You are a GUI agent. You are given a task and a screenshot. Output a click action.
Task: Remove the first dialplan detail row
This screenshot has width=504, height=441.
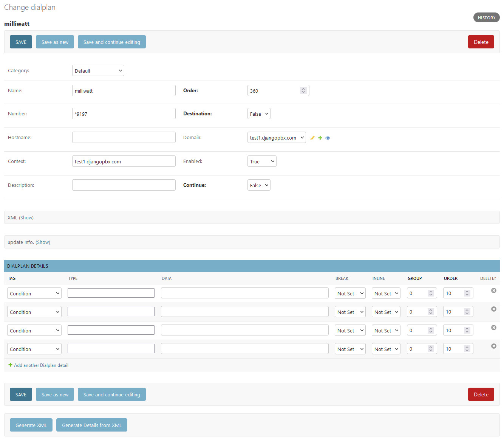point(493,290)
